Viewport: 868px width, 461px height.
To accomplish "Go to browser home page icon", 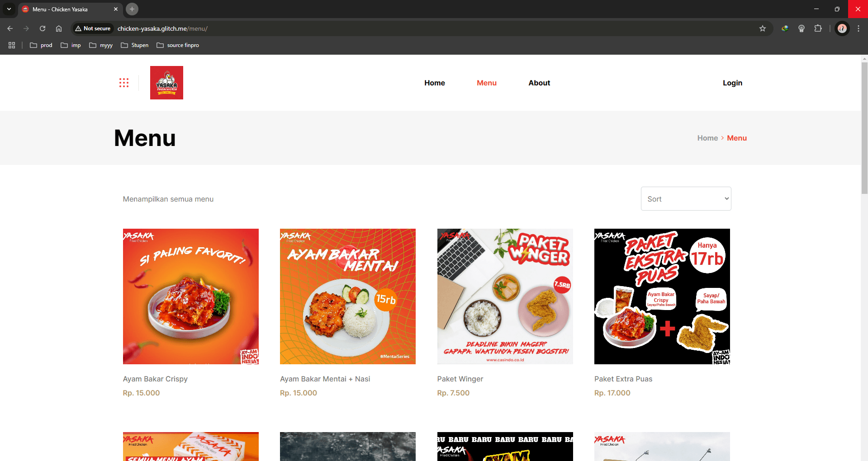I will click(59, 28).
